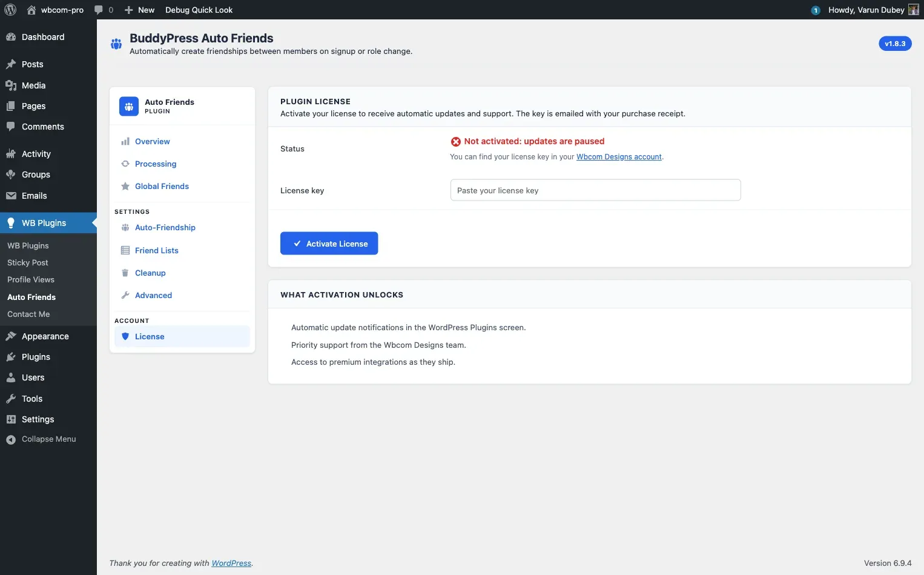The height and width of the screenshot is (575, 924).
Task: Open the Global Friends section
Action: tap(182, 187)
